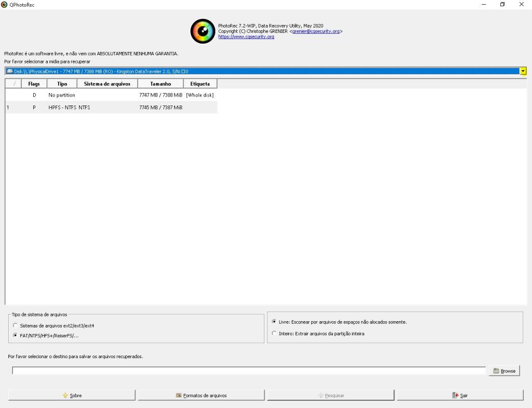The width and height of the screenshot is (532, 408).
Task: Choose Inteiro whole partition extraction option
Action: (x=274, y=334)
